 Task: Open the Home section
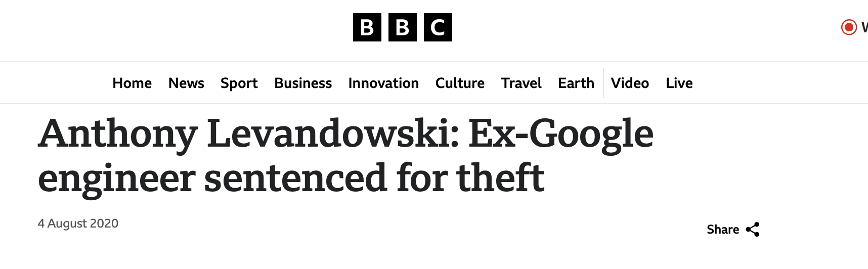coord(132,83)
